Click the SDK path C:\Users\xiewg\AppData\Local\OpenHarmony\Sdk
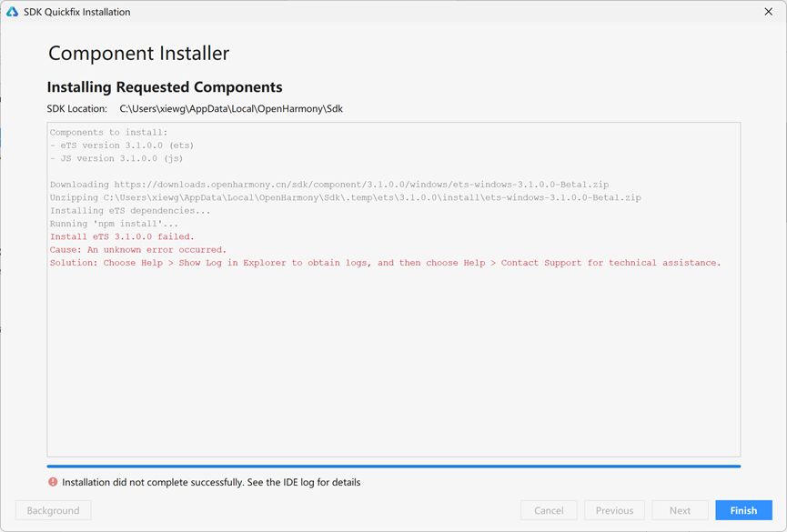The width and height of the screenshot is (787, 532). (x=231, y=108)
